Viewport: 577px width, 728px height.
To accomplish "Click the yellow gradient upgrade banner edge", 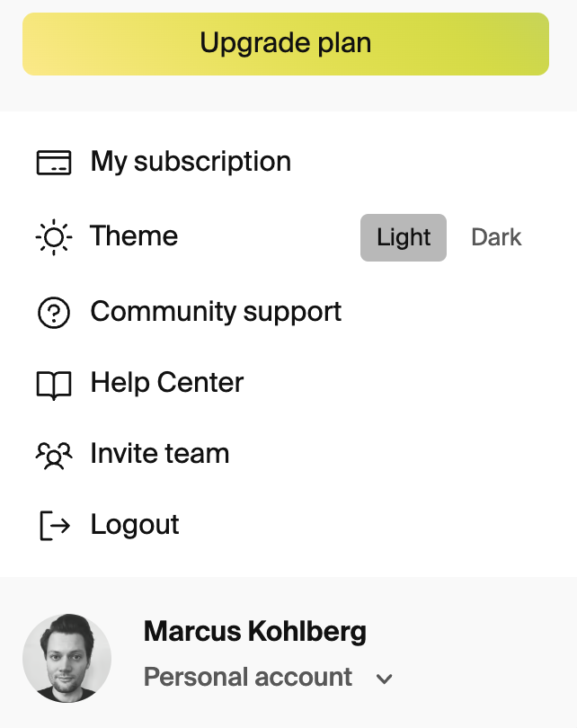I will pos(286,44).
